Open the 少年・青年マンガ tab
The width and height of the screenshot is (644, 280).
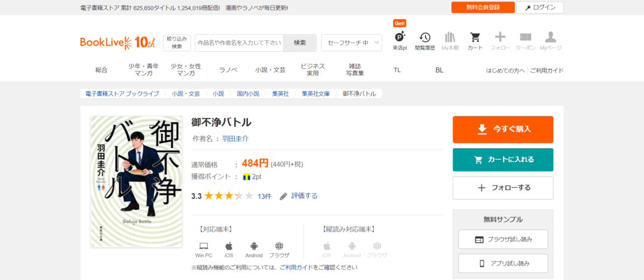pyautogui.click(x=143, y=70)
